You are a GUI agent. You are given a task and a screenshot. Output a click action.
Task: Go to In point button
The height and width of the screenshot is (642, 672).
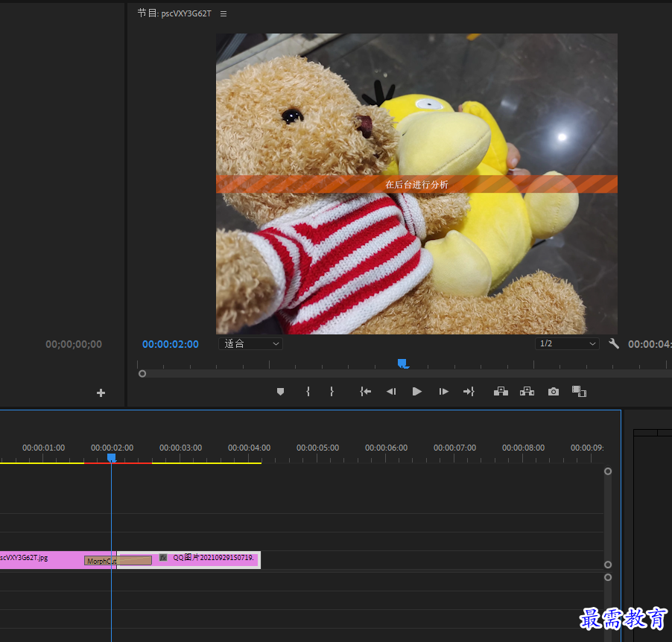click(365, 391)
